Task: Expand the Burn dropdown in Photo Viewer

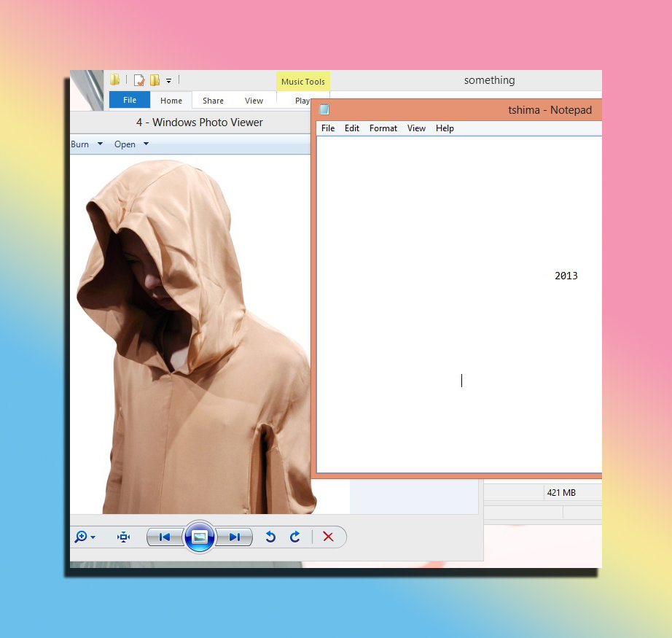Action: (101, 144)
